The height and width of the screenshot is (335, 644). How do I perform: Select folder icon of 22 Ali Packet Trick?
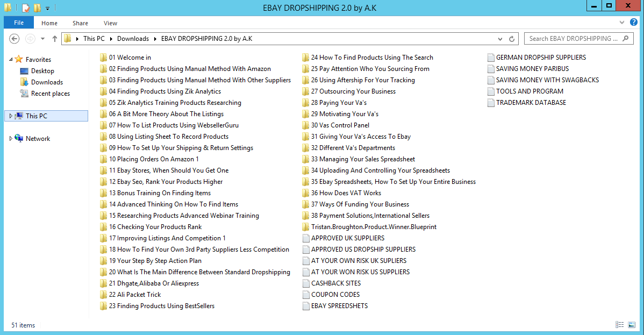tap(104, 294)
